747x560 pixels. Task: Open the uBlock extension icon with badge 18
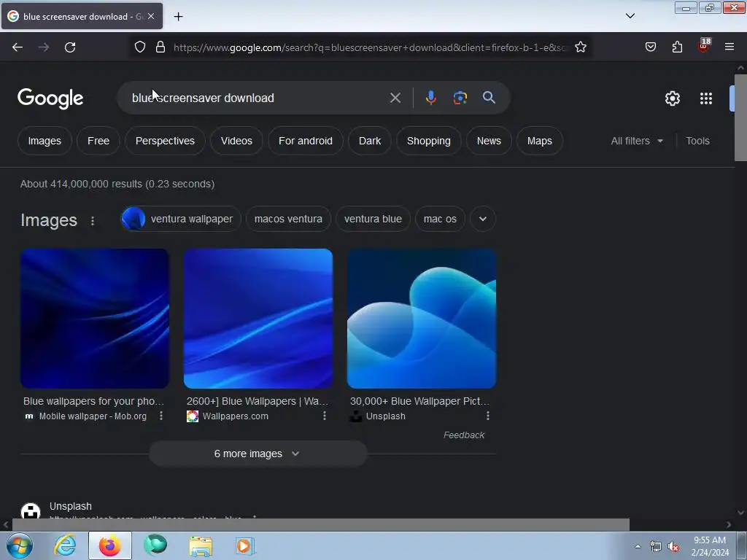[x=704, y=46]
